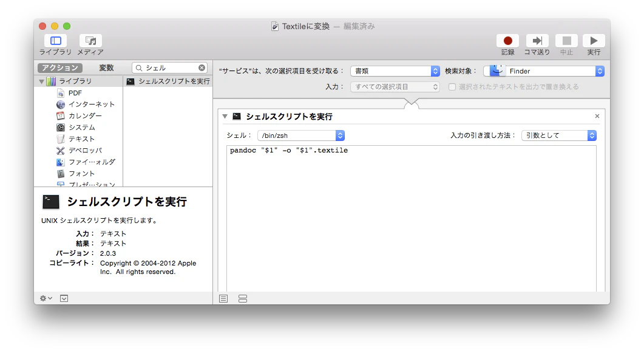Click the PDF category icon
Image resolution: width=644 pixels, height=353 pixels.
coord(60,93)
